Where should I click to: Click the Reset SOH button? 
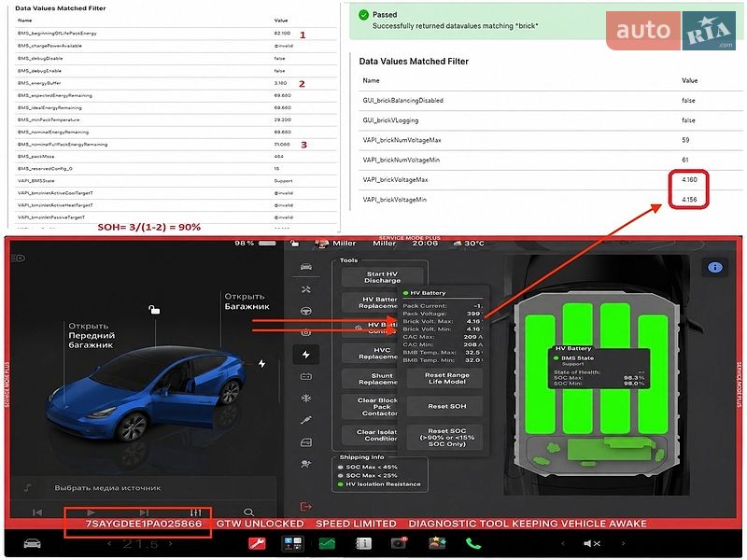tap(446, 406)
